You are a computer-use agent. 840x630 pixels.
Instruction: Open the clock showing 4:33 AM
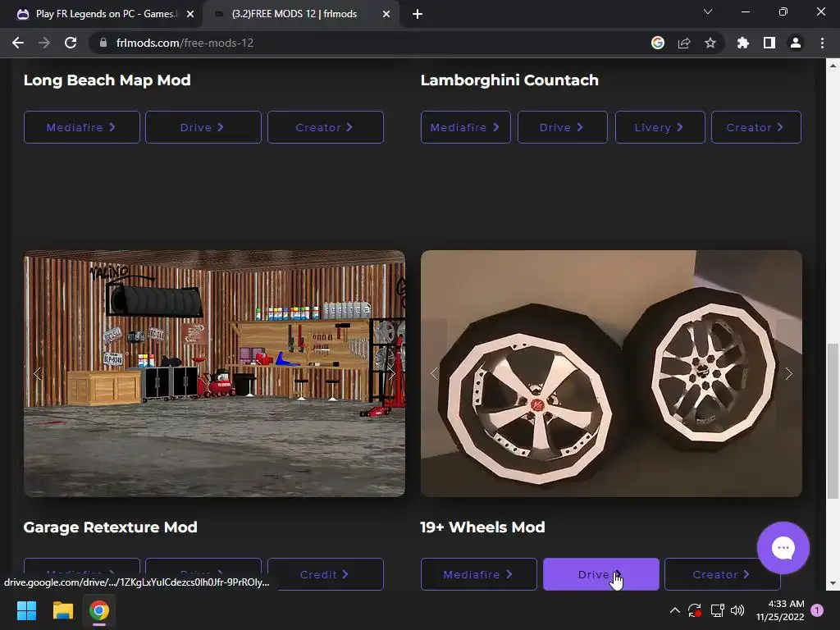tap(780, 610)
